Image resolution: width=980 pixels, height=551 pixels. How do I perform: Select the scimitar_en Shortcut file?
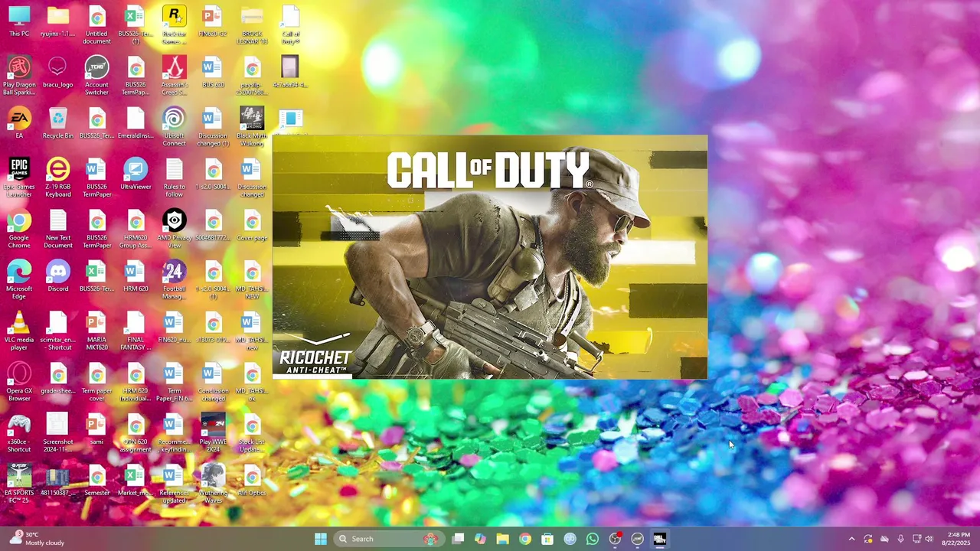58,331
